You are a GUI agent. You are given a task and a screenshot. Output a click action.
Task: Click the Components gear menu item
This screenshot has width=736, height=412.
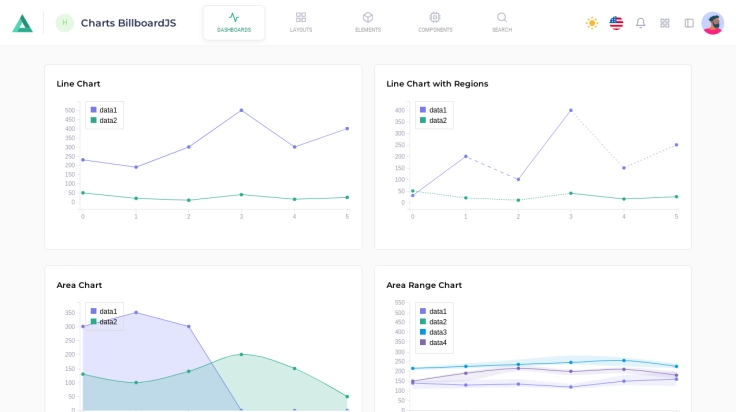(435, 22)
